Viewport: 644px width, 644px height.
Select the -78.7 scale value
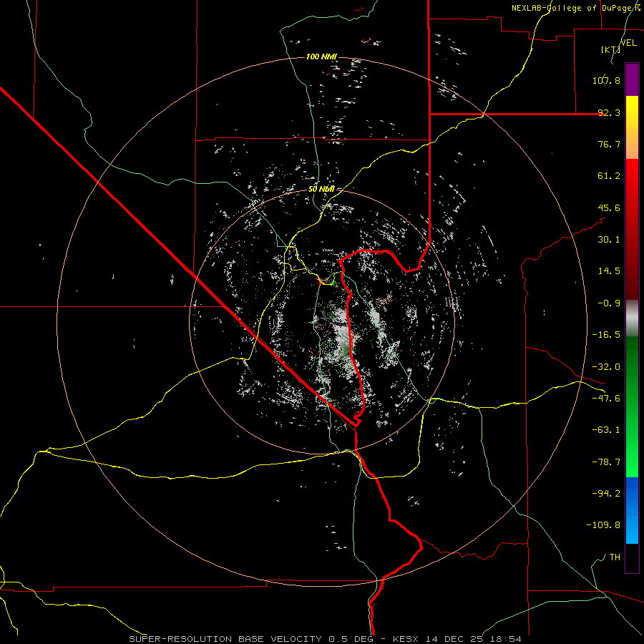point(606,462)
